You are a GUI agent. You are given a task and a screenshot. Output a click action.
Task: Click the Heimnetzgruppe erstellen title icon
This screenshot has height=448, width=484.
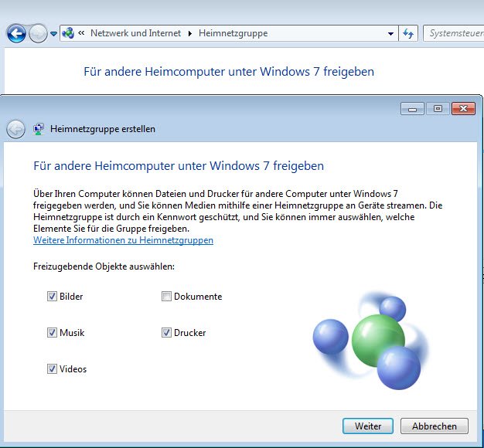click(39, 129)
